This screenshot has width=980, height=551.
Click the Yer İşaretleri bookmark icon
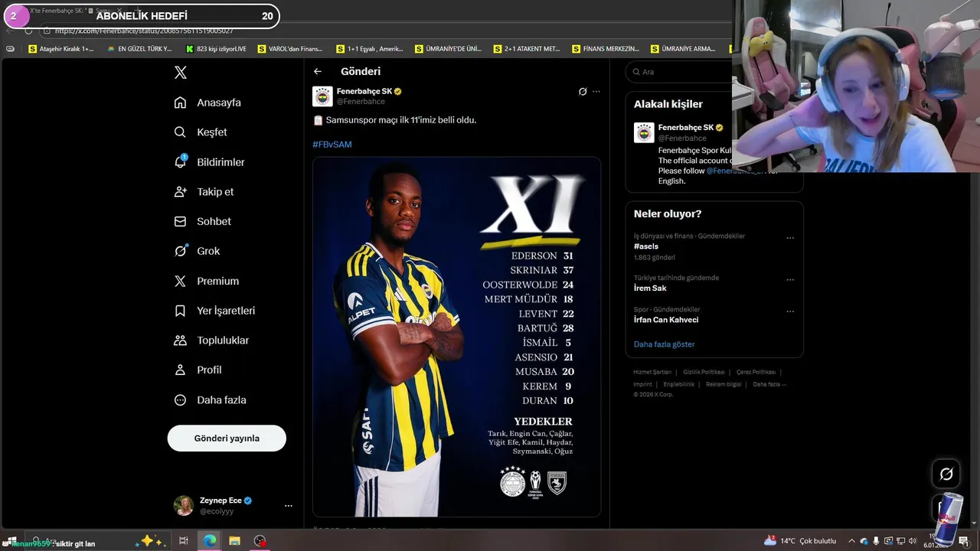coord(180,311)
